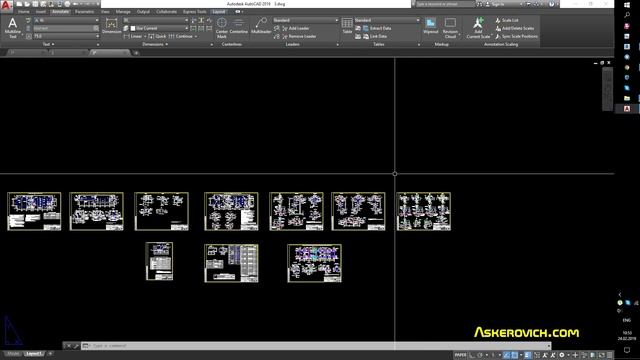Open the Collaborate ribbon tab

point(167,12)
